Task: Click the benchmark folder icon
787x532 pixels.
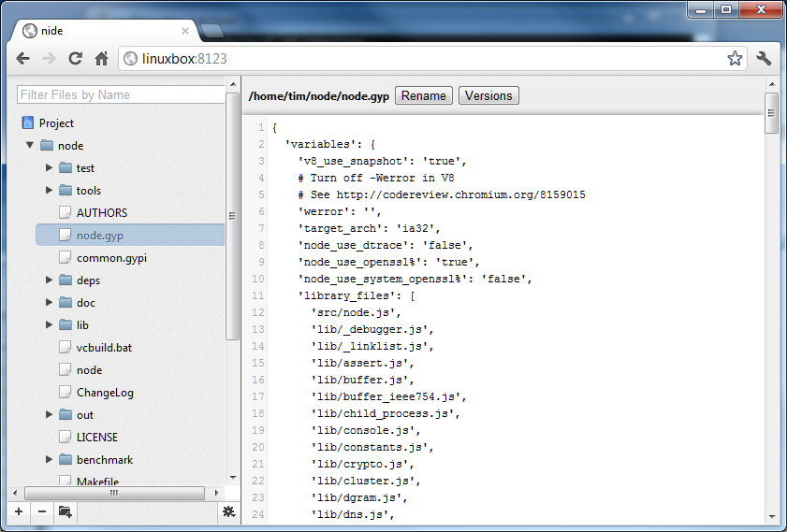Action: tap(66, 460)
